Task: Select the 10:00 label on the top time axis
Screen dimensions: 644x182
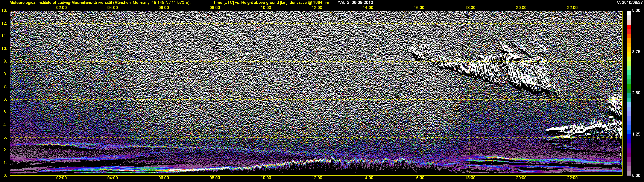Action: tap(266, 8)
